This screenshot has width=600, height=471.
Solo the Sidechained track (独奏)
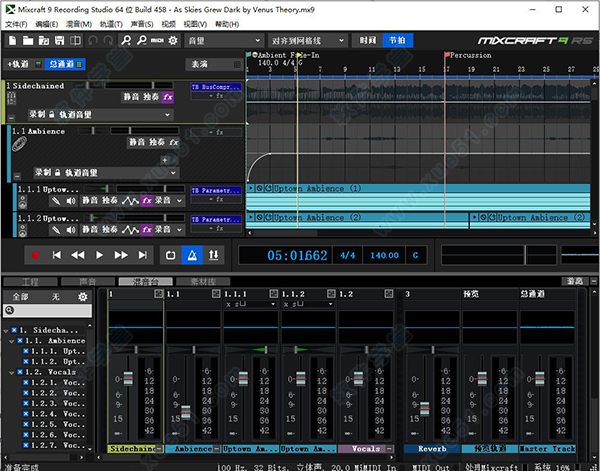coord(151,97)
